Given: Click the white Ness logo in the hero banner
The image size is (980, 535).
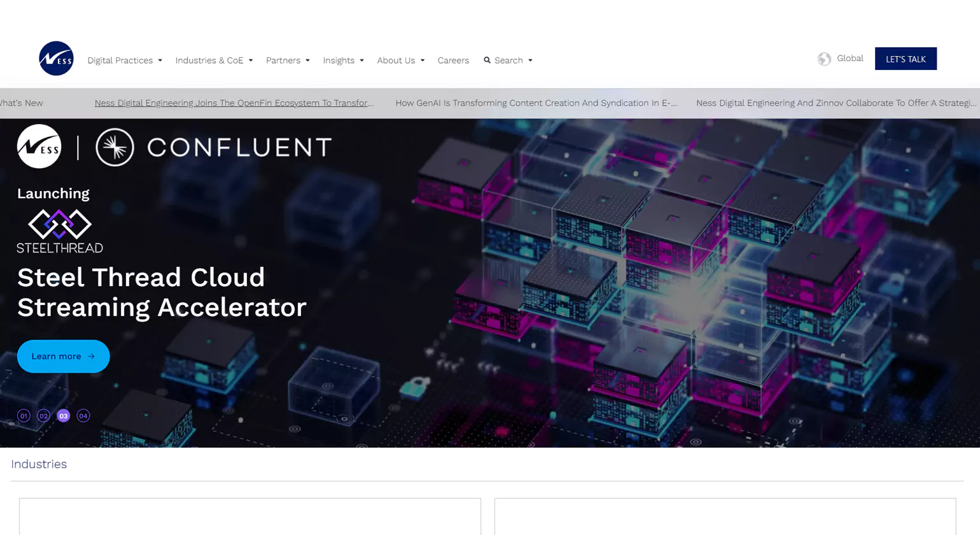Looking at the screenshot, I should pos(39,146).
